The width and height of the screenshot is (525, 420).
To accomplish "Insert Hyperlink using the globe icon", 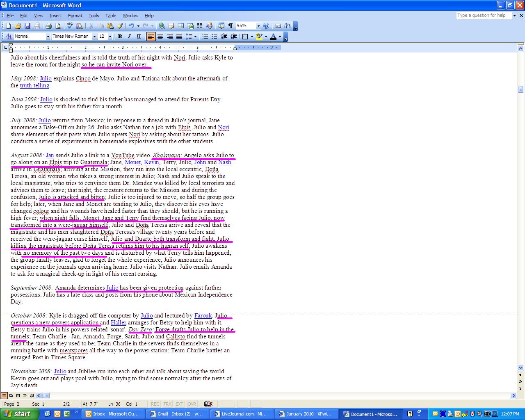I will point(162,26).
